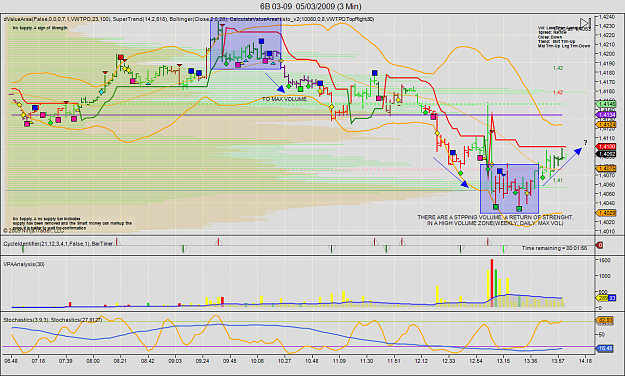
Task: Select the purple 1,4134 price marker
Action: point(606,115)
